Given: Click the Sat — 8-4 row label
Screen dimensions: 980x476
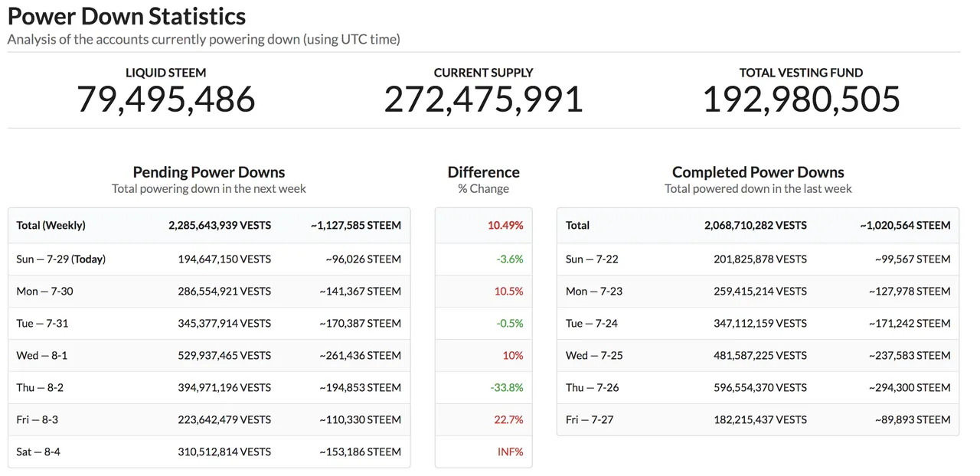Looking at the screenshot, I should [38, 452].
